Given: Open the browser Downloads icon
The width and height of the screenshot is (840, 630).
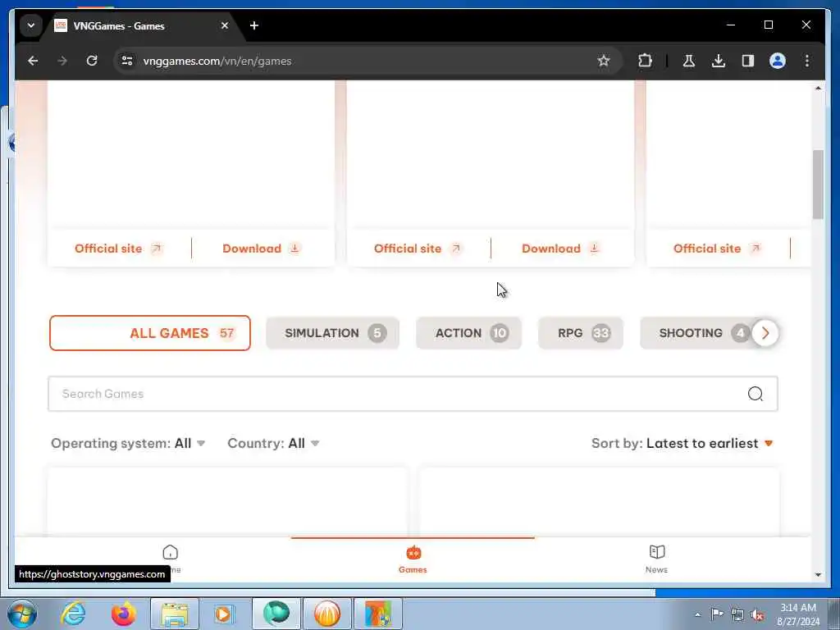Looking at the screenshot, I should pyautogui.click(x=719, y=61).
